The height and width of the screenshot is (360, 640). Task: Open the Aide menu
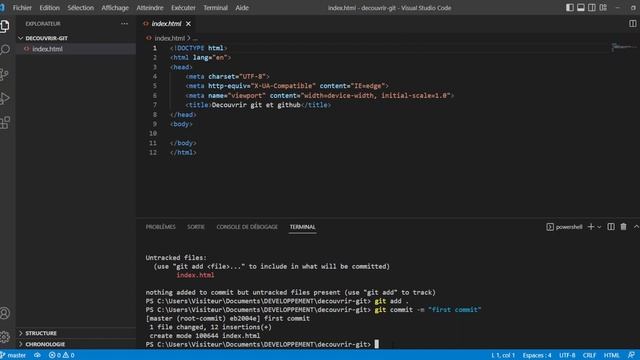[x=242, y=8]
